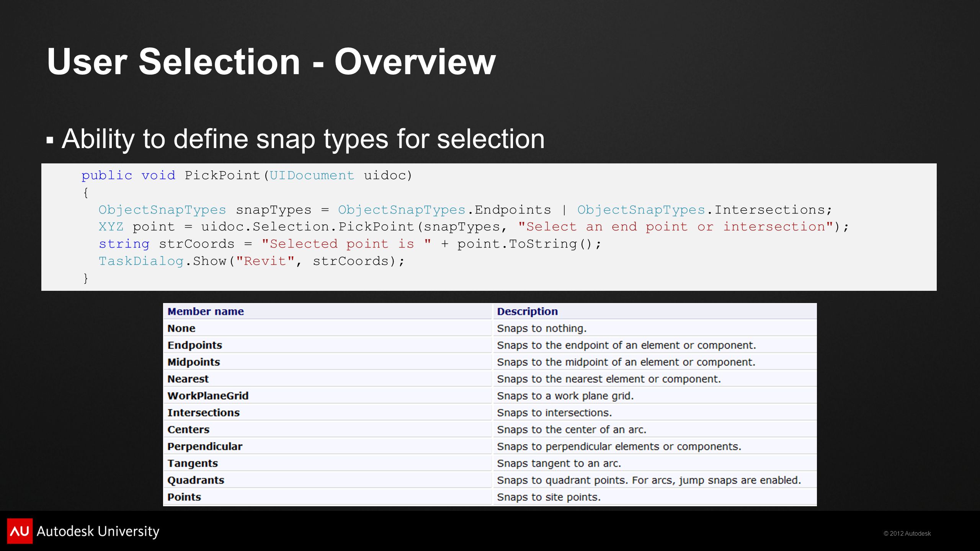Click "TaskDialog" in the code snippet

pyautogui.click(x=141, y=261)
